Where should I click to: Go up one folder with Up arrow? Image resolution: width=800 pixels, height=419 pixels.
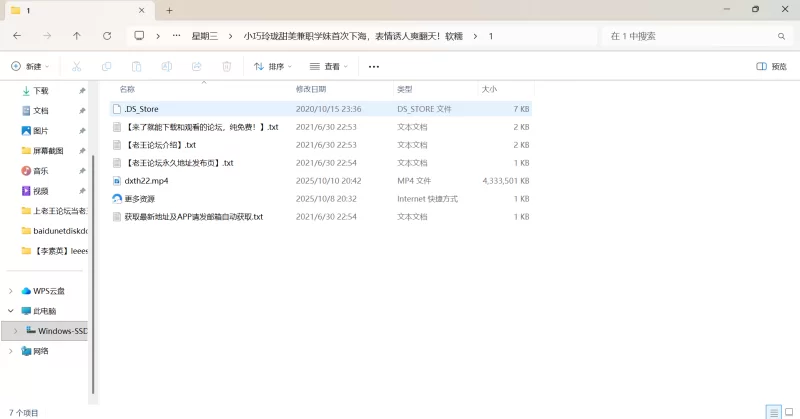[x=77, y=36]
